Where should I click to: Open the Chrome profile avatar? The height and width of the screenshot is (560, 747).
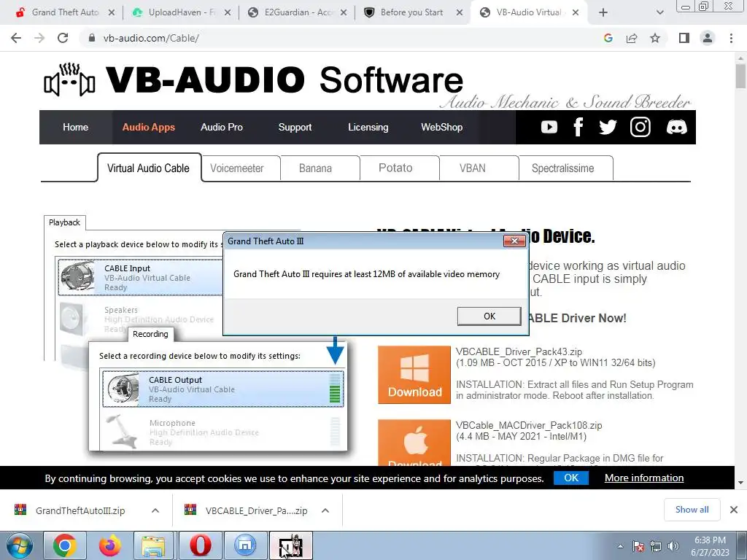[708, 38]
